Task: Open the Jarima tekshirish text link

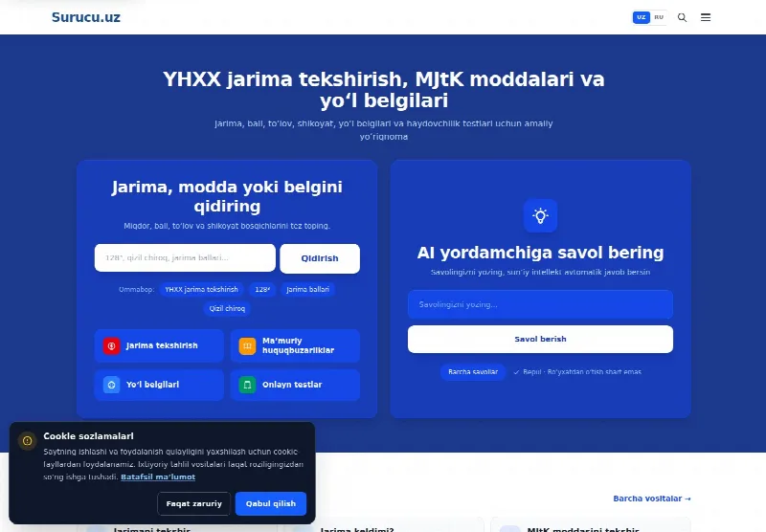Action: tap(162, 345)
